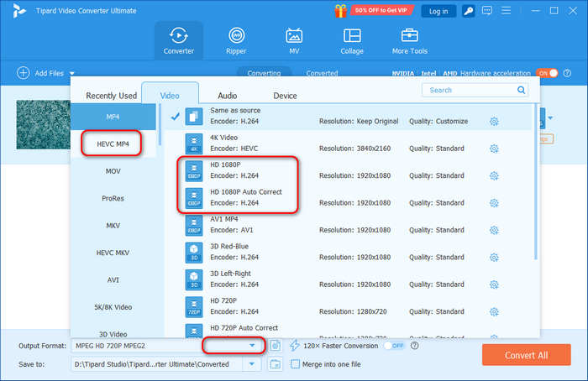Toggle 120x Faster Conversion switch

[394, 346]
